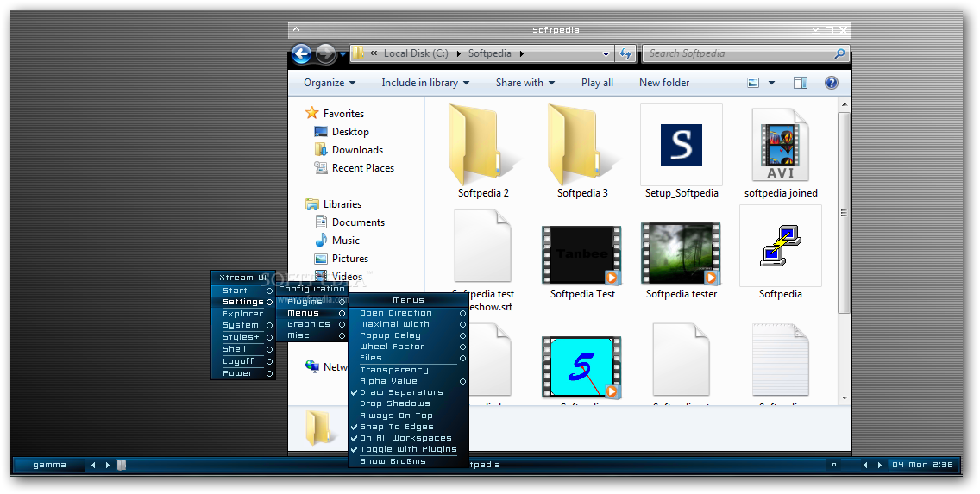Click the file list vertical scrollbar
Image resolution: width=980 pixels, height=494 pixels.
click(x=845, y=212)
